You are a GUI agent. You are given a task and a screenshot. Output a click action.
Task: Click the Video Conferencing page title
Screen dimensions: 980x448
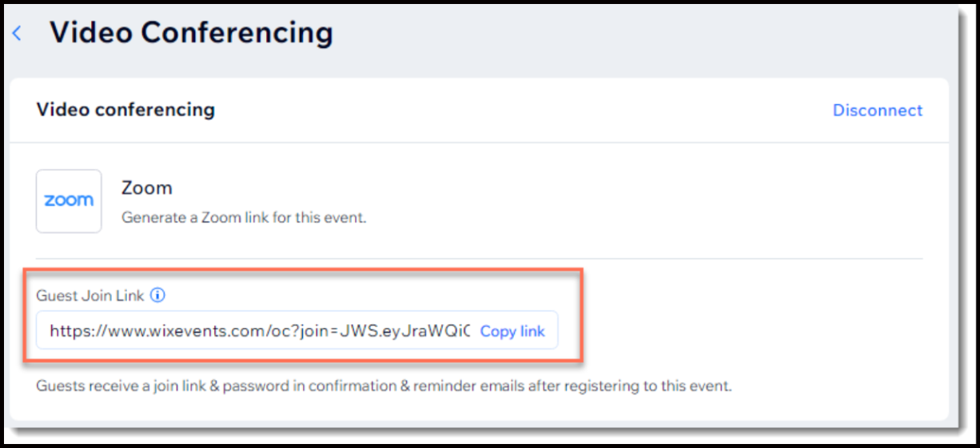tap(191, 33)
